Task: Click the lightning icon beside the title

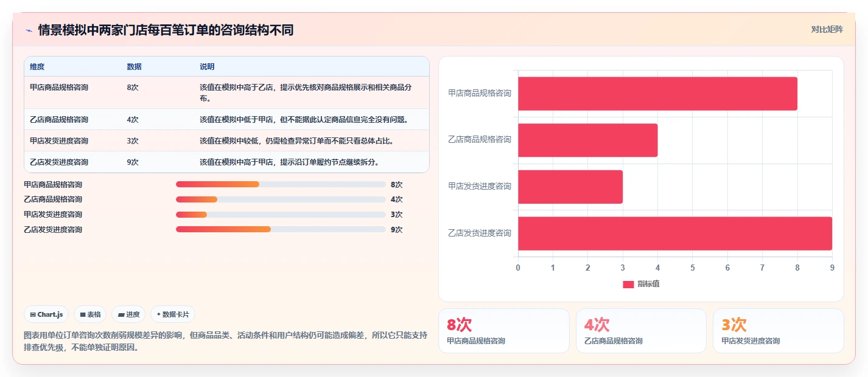Action: pos(29,30)
